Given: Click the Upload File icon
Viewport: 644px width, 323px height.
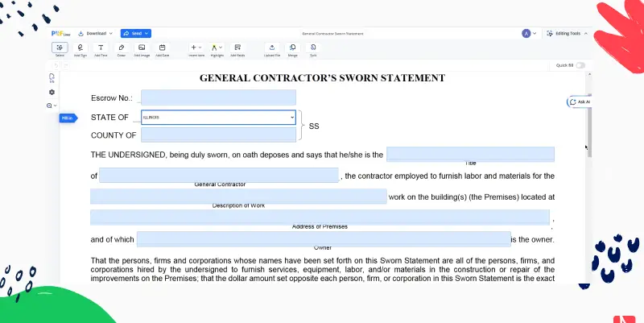Looking at the screenshot, I should click(272, 49).
